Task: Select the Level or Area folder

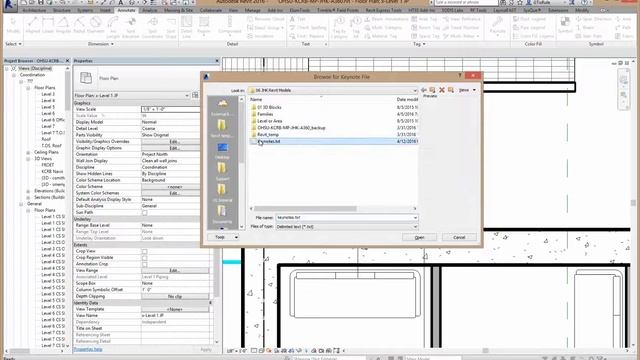Action: tap(269, 121)
